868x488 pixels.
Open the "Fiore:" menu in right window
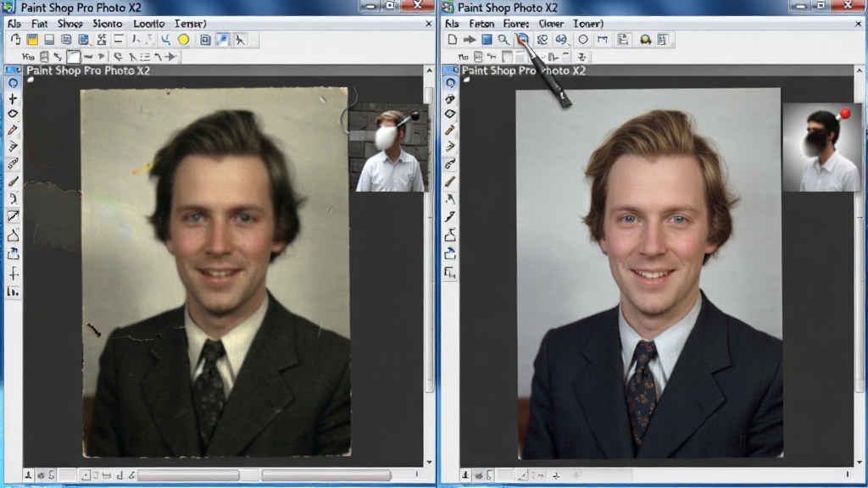516,24
